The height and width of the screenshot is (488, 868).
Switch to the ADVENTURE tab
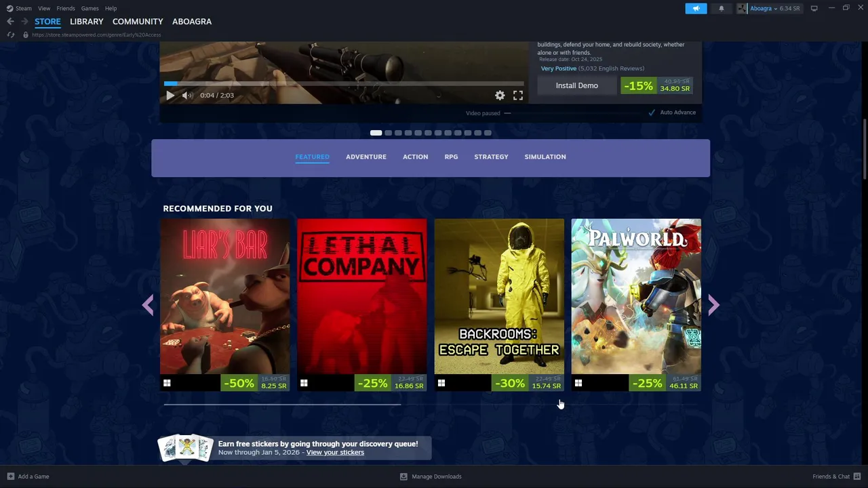(x=366, y=157)
